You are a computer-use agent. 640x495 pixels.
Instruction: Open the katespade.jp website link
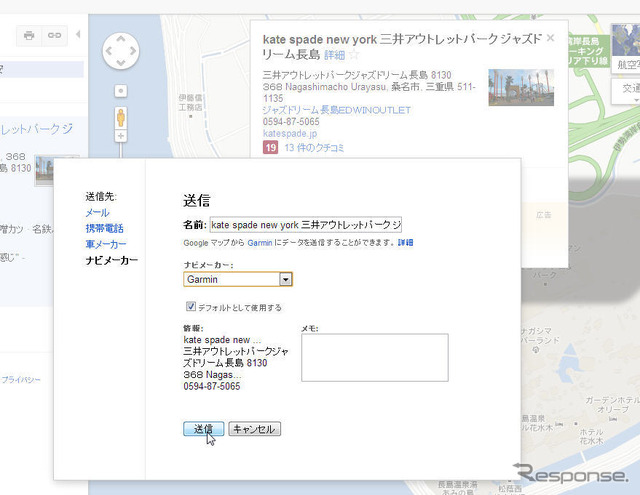pyautogui.click(x=290, y=133)
